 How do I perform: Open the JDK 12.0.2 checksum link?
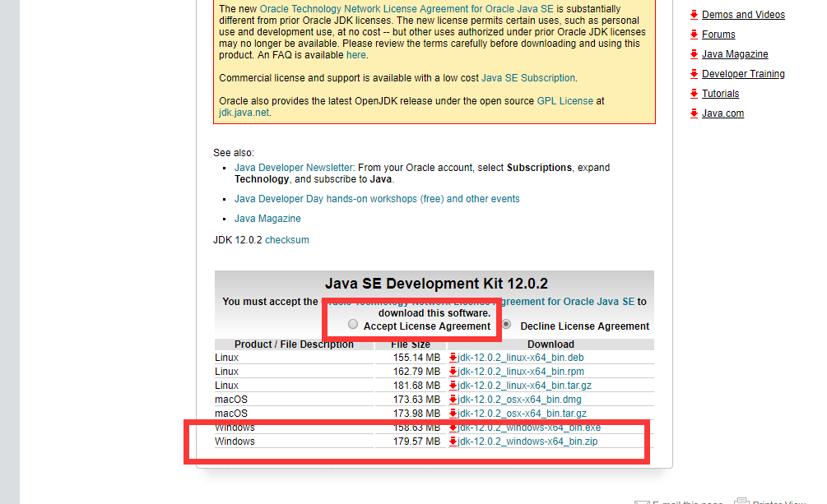click(x=287, y=240)
